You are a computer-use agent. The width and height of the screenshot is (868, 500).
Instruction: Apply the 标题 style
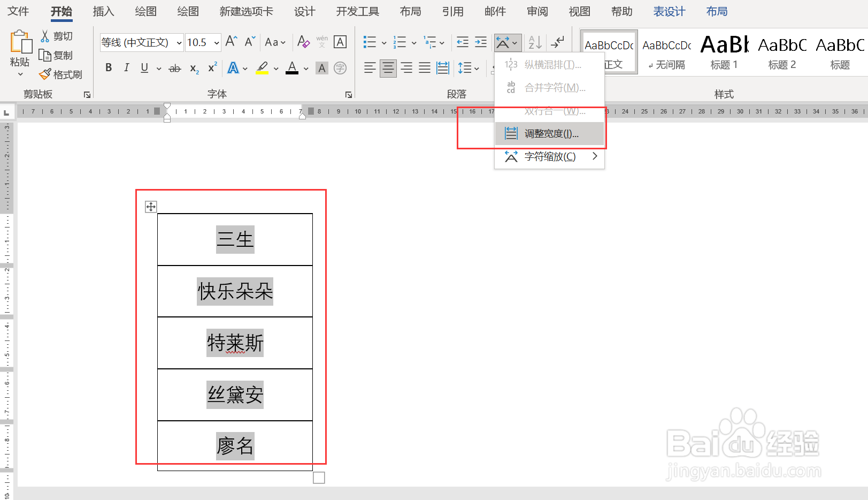(x=840, y=52)
